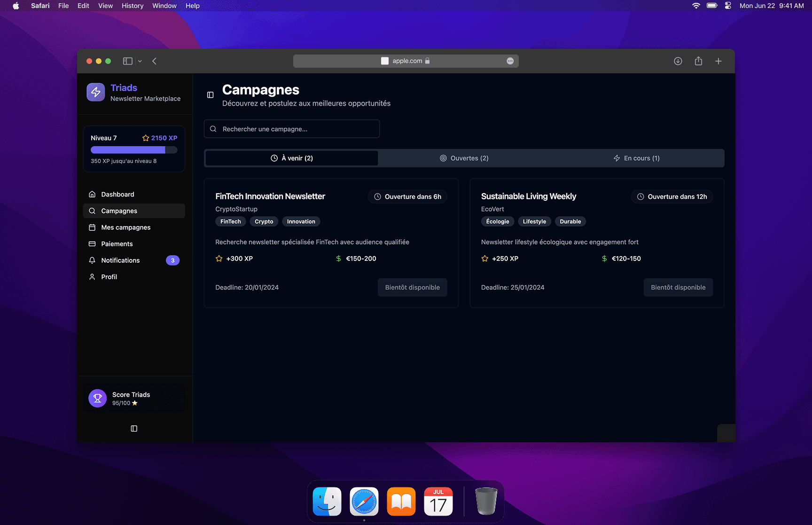Click the panel toggle beside the Campagnes heading
The width and height of the screenshot is (812, 525).
[x=210, y=94]
